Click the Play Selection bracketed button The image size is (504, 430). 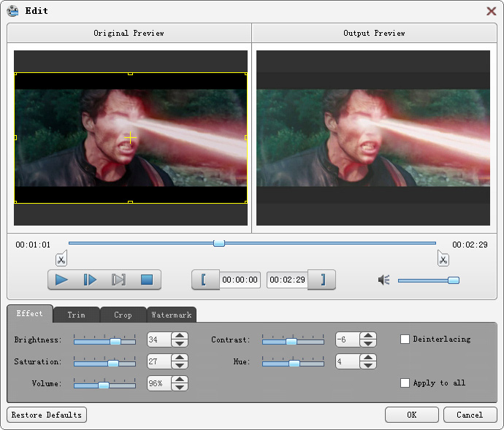point(118,280)
